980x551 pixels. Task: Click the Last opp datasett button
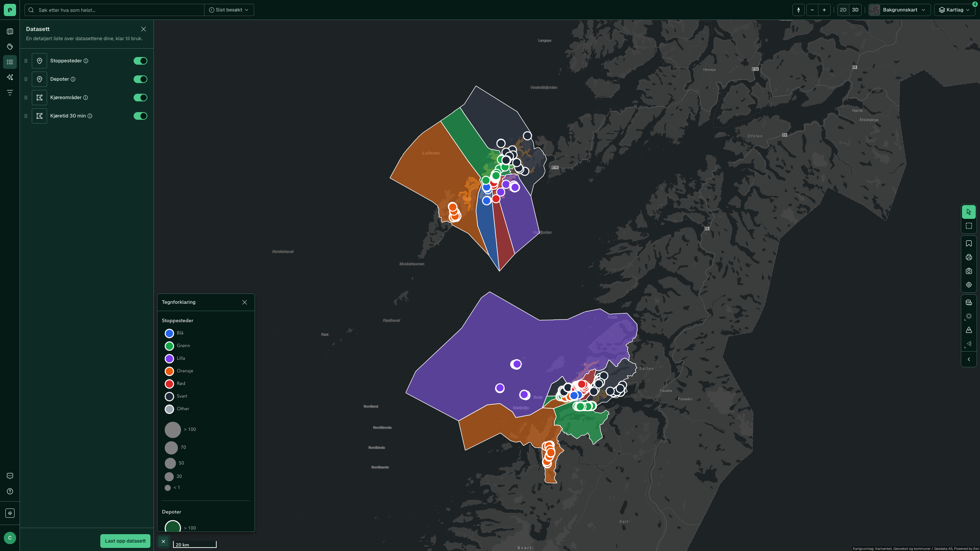(125, 541)
